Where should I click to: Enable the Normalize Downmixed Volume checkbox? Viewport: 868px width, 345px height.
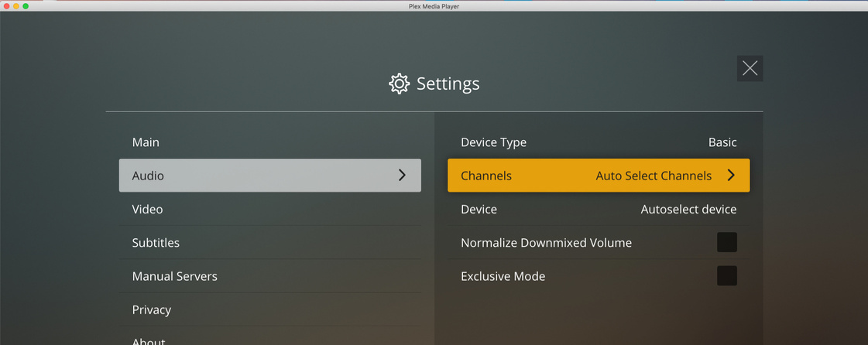tap(727, 242)
